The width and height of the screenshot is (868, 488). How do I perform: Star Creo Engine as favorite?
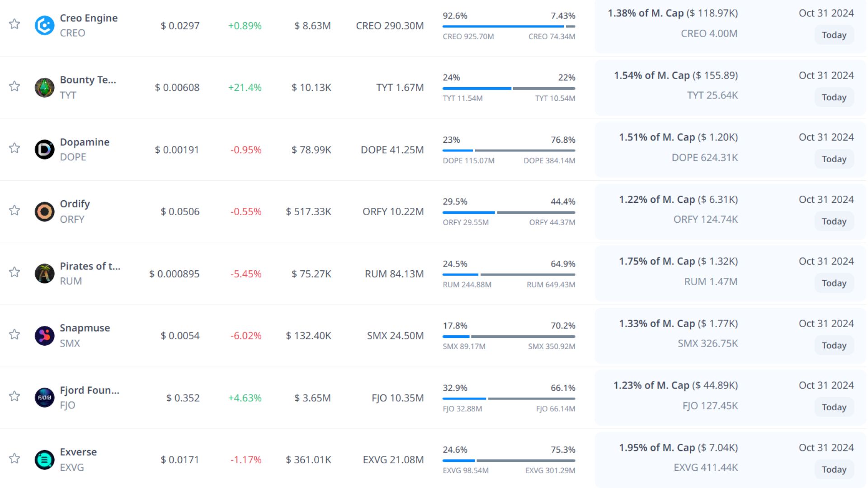[14, 24]
